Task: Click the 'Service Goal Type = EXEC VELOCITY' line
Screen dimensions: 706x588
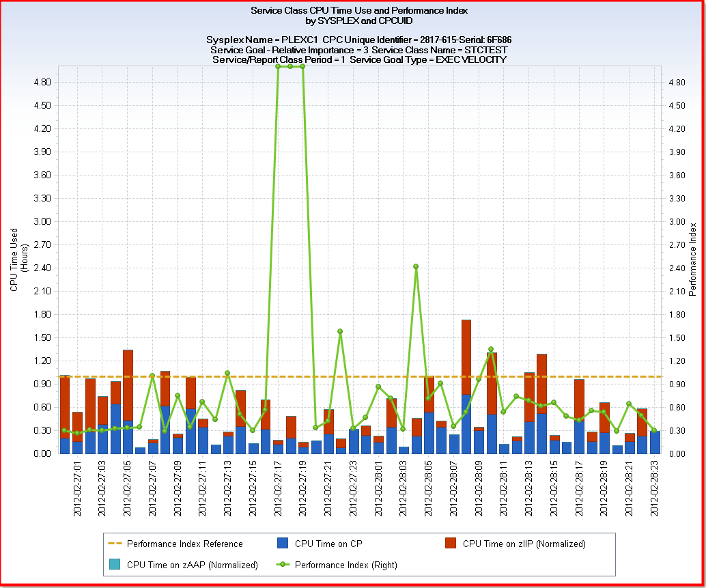Action: click(x=428, y=59)
